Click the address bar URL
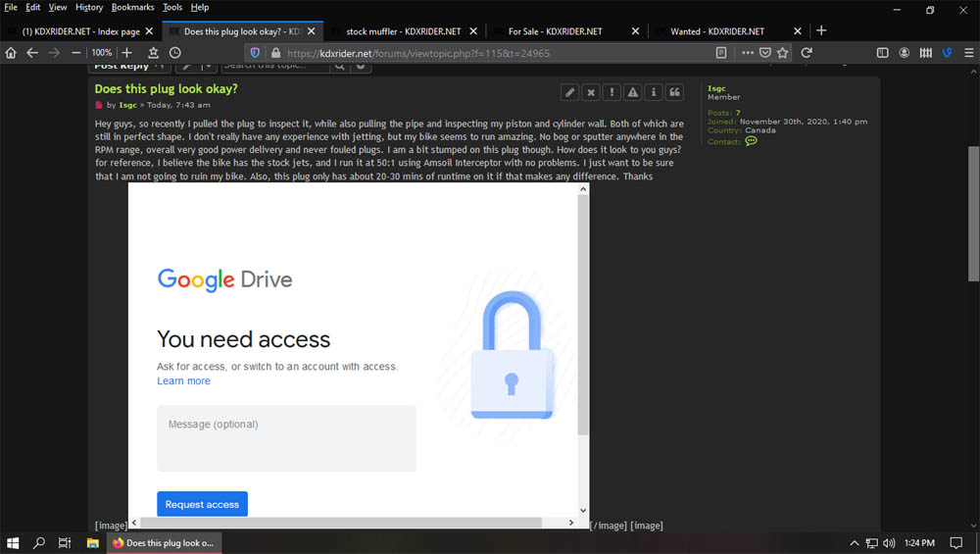The image size is (980, 554). [x=418, y=53]
